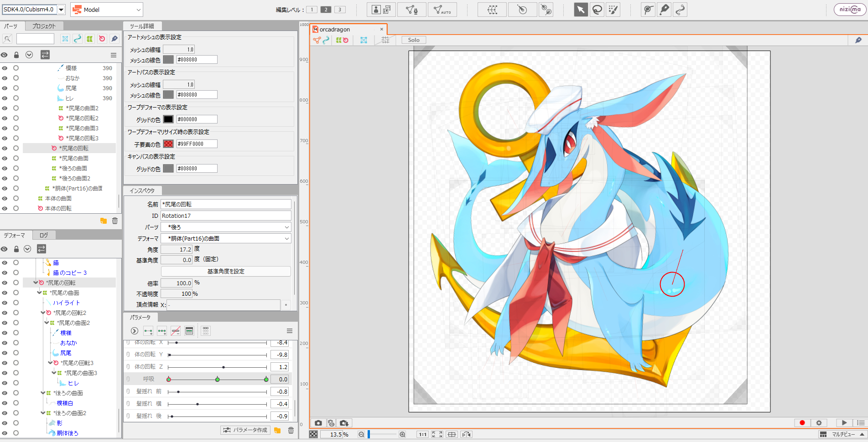The width and height of the screenshot is (868, 442).
Task: Click the parts panel search icon
Action: (x=7, y=39)
